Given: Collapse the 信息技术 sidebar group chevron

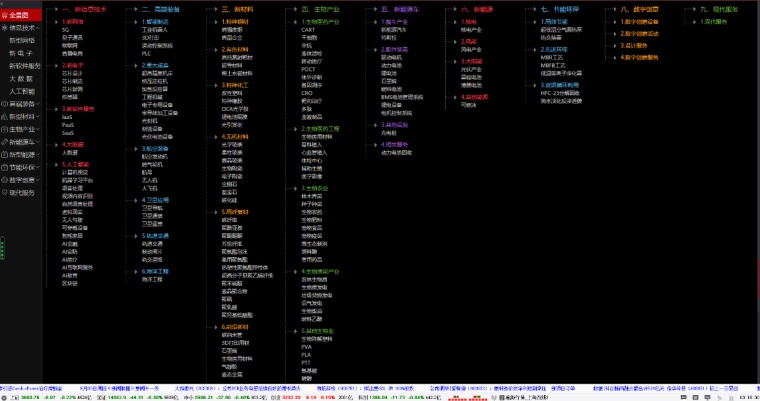Looking at the screenshot, I should (x=38, y=28).
